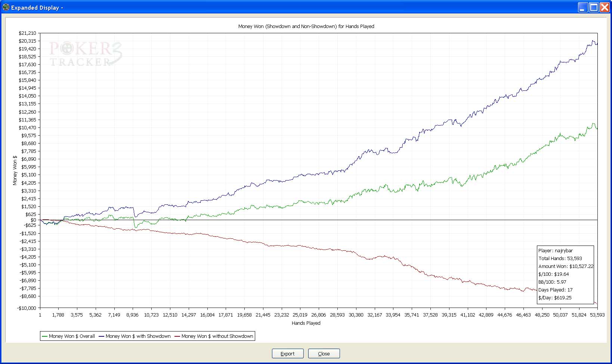Viewport: 612px width, 364px height.
Task: Click the $21,210 tick on the y-axis
Action: click(x=27, y=33)
